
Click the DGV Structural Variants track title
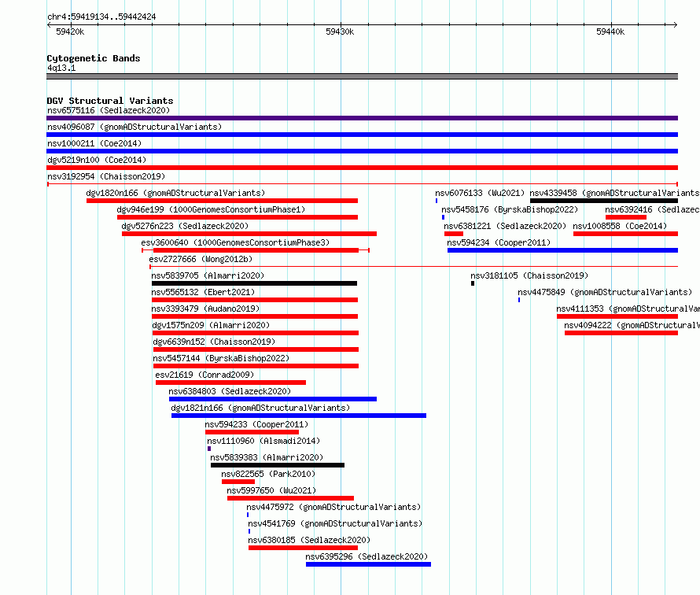coord(110,101)
